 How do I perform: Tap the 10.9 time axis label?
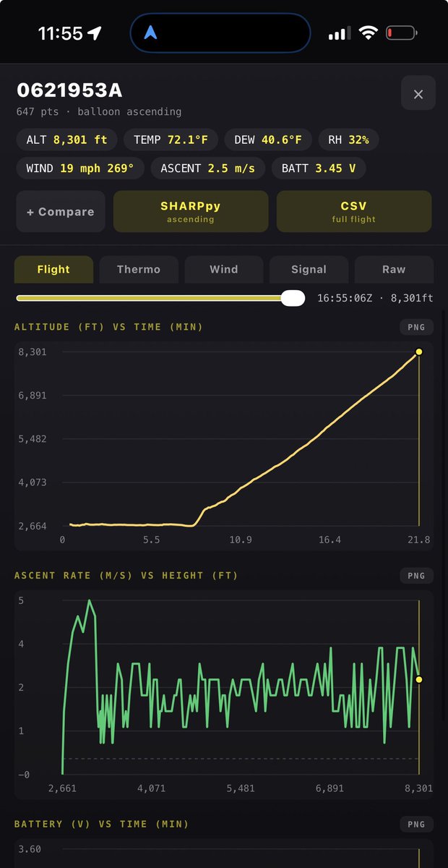[x=241, y=540]
